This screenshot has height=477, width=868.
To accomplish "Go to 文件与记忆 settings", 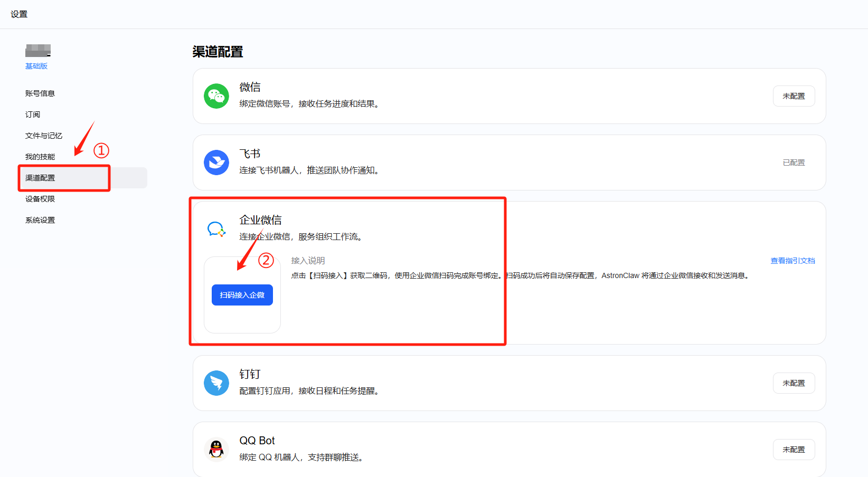I will click(x=44, y=136).
